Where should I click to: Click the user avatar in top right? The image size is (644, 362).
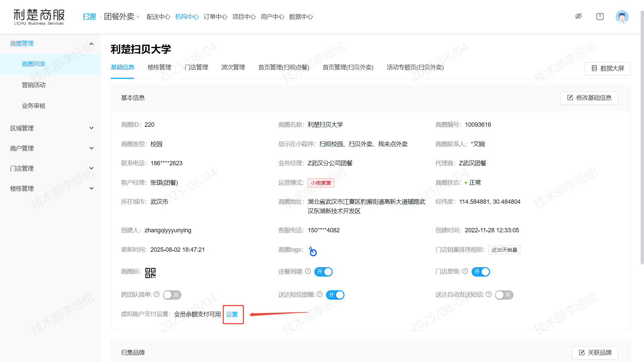[622, 17]
